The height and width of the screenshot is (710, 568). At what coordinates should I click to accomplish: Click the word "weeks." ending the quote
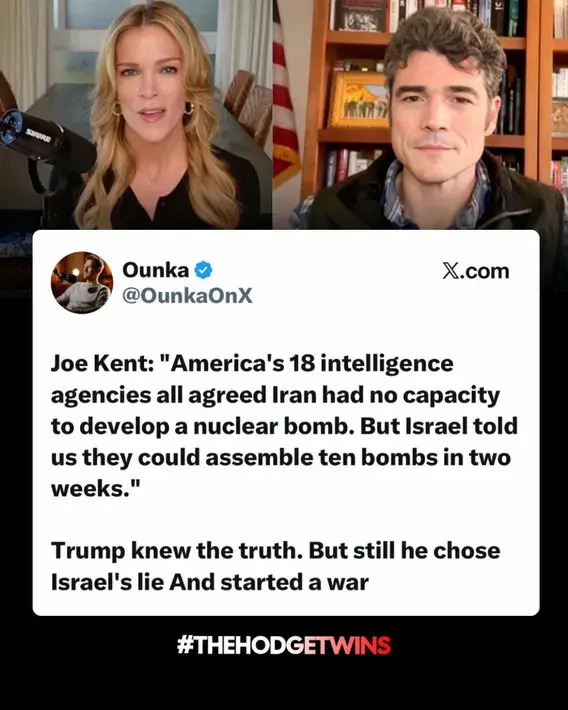click(x=96, y=489)
